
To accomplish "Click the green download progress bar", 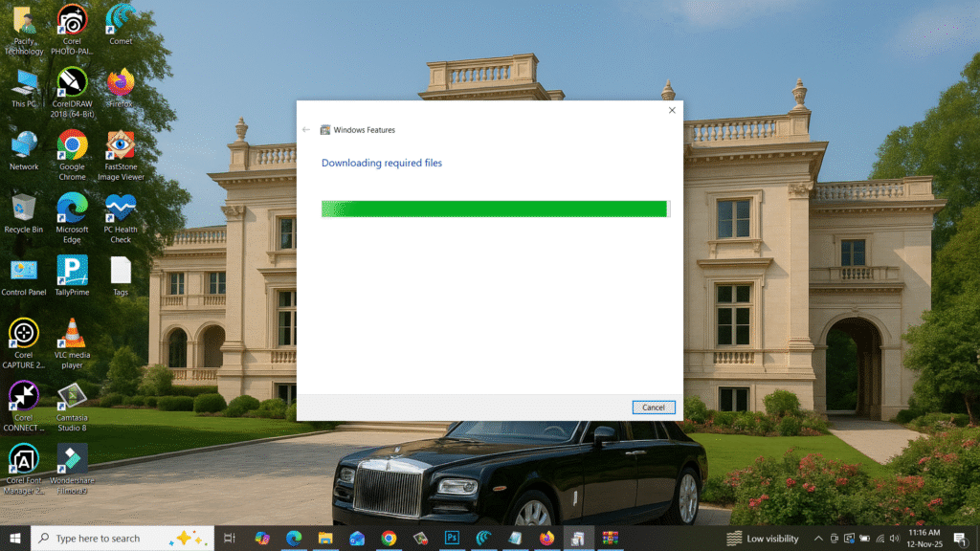I will 495,209.
